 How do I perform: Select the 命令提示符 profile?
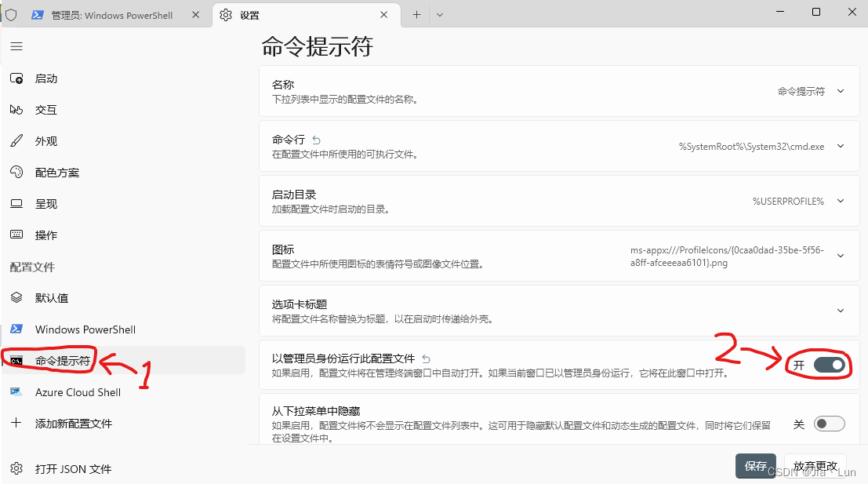point(123,361)
